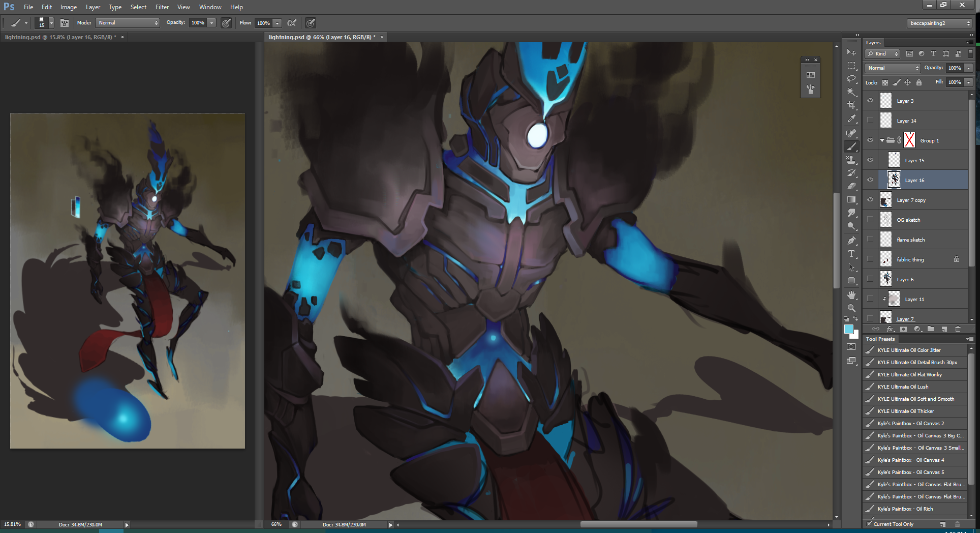The width and height of the screenshot is (980, 533).
Task: Select the Lasso tool
Action: 851,79
